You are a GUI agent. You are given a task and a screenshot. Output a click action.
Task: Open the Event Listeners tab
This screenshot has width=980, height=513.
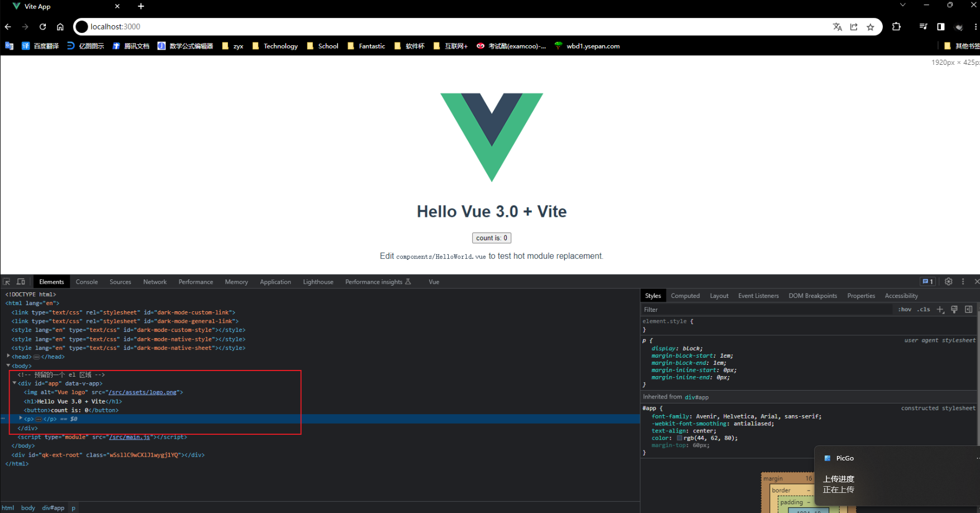click(x=758, y=296)
